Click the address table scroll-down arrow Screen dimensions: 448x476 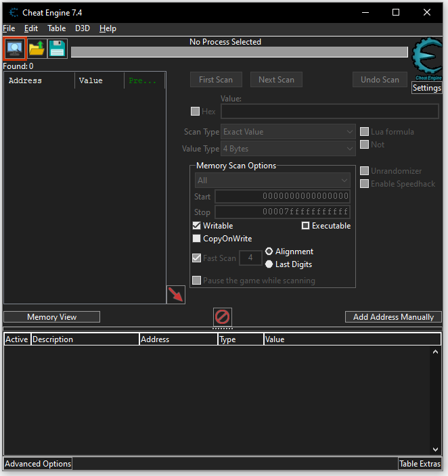435,449
